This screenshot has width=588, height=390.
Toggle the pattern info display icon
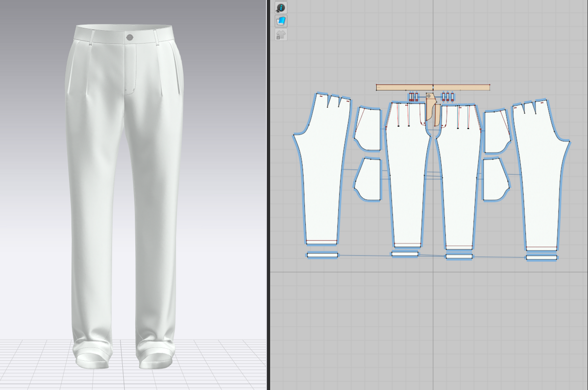(x=281, y=7)
